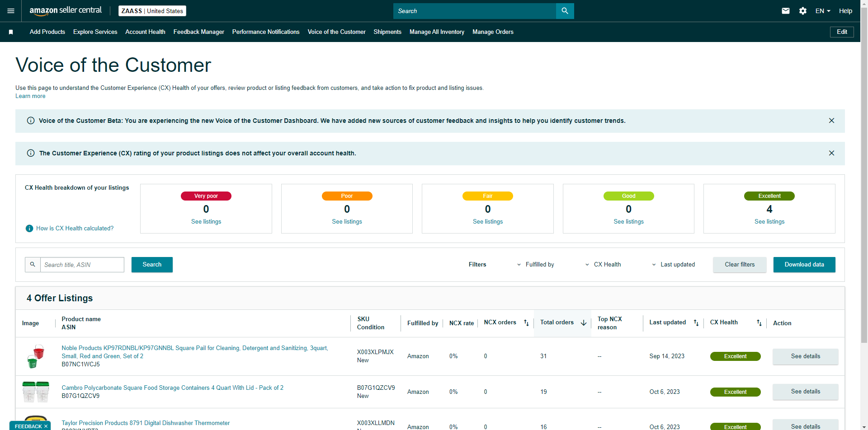Open the EN language dropdown

pyautogui.click(x=823, y=11)
